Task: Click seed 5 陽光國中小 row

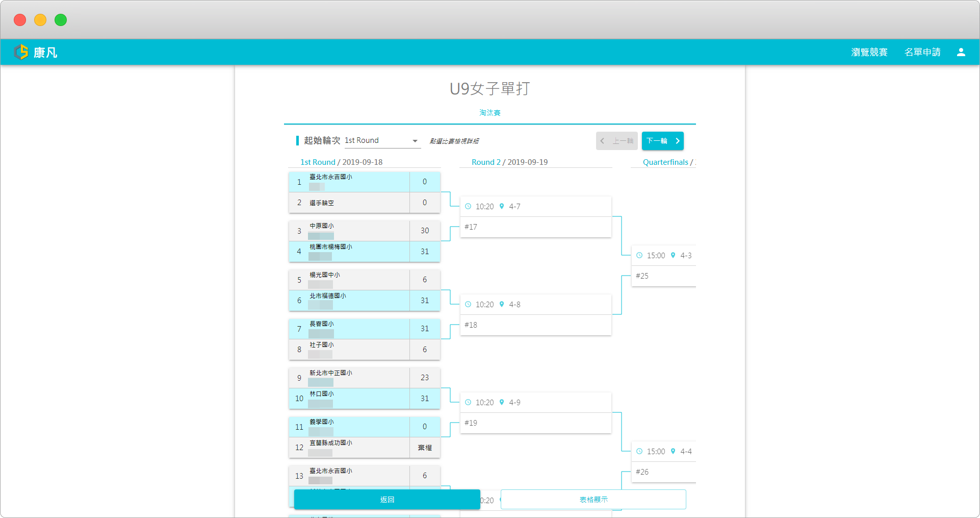Action: [365, 280]
